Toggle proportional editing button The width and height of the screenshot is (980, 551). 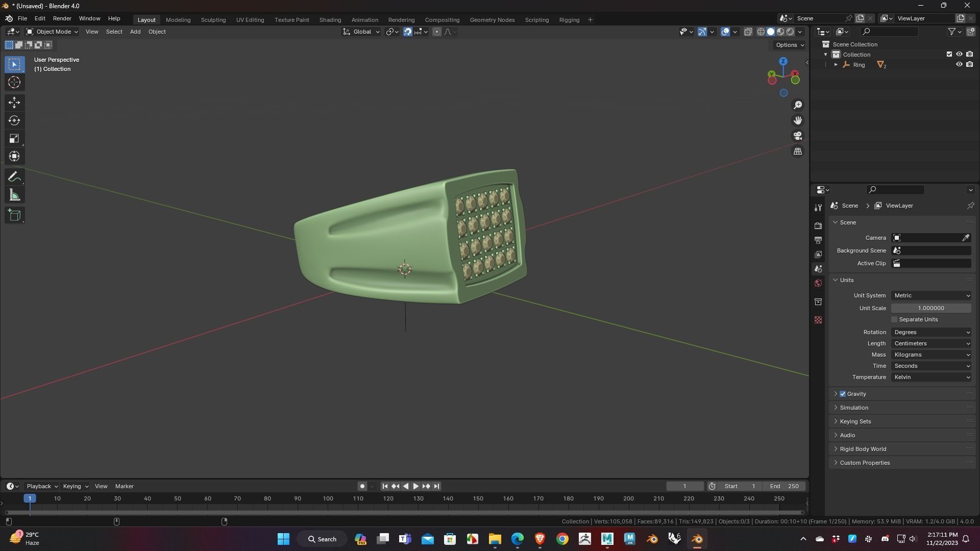tap(437, 32)
